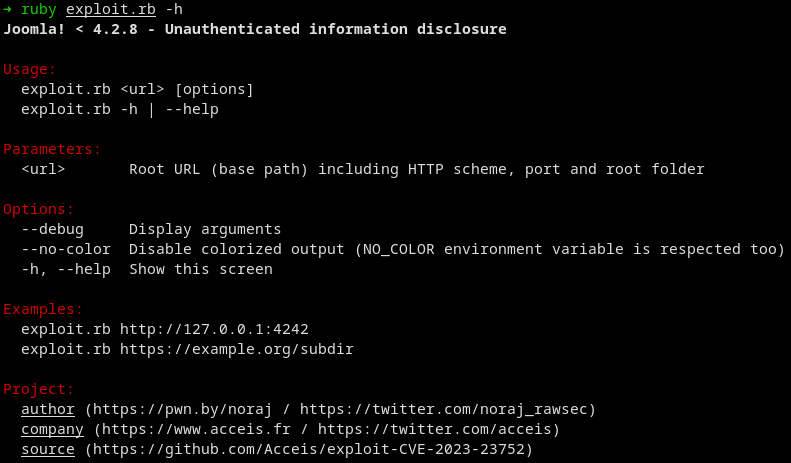
Task: Click the green prompt arrow
Action: (x=7, y=9)
